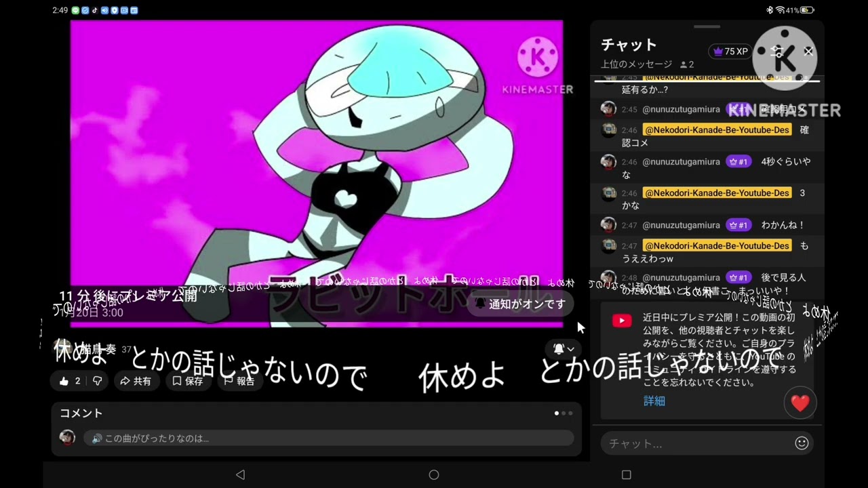The height and width of the screenshot is (488, 868).
Task: Tap the Android home circle button
Action: [x=434, y=474]
